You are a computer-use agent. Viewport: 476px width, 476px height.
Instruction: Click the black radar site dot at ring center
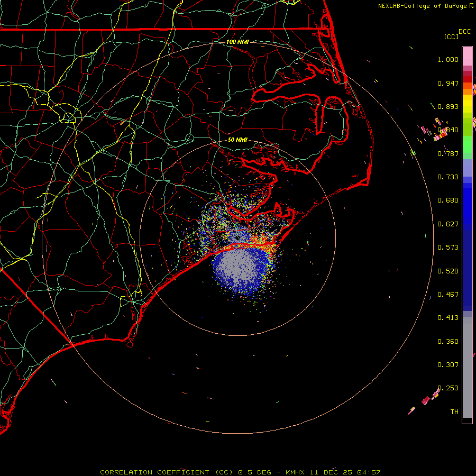(237, 238)
